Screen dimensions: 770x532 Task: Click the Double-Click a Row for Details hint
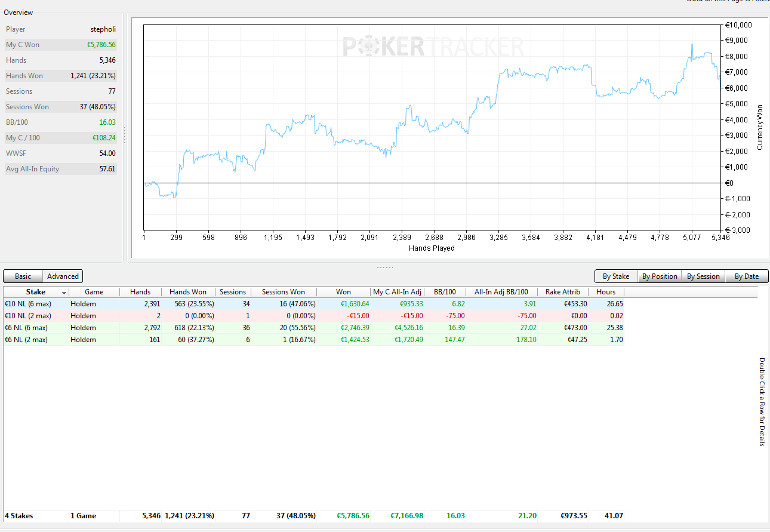point(762,402)
